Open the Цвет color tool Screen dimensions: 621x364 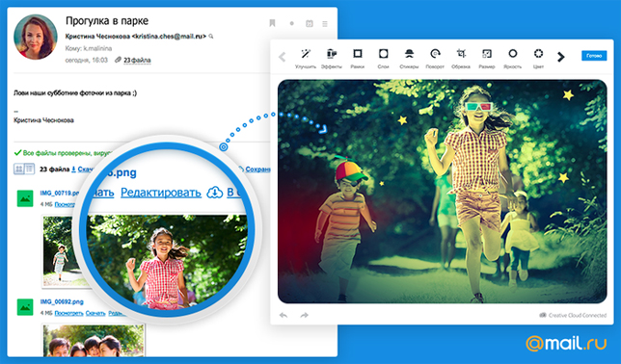pos(538,59)
